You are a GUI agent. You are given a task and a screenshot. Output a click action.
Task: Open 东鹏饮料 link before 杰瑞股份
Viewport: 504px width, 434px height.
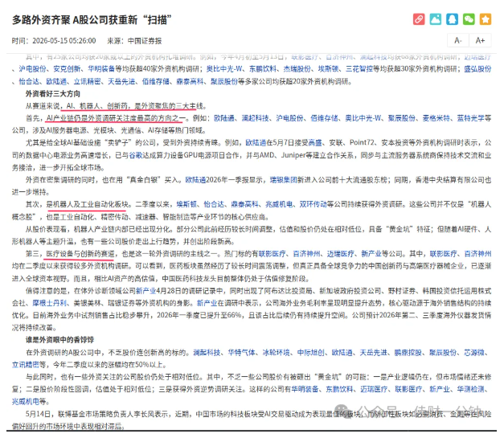(x=263, y=69)
